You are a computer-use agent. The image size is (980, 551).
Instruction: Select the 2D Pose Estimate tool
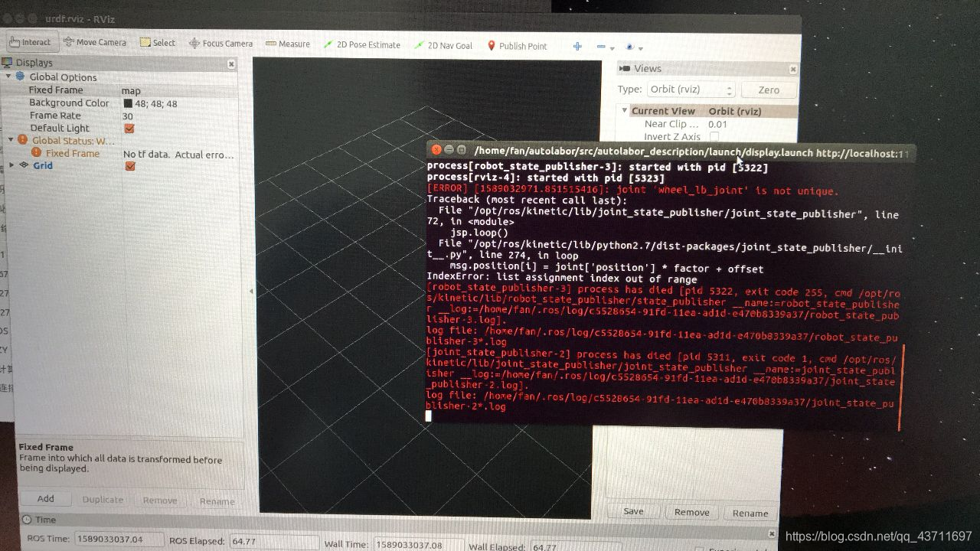(x=362, y=44)
